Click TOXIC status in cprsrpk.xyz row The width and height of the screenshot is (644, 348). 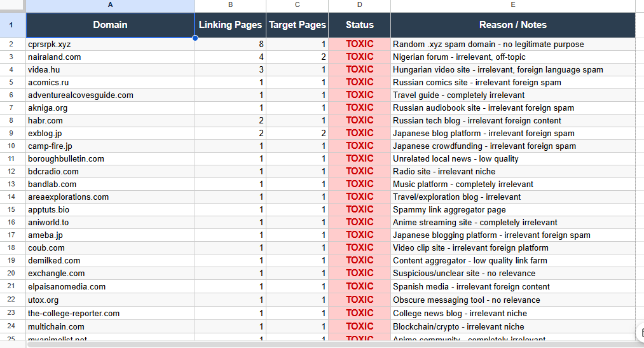(x=359, y=45)
